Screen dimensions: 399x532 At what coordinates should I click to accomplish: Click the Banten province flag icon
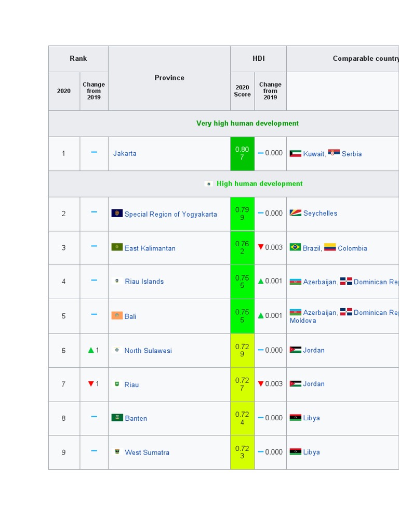117,418
